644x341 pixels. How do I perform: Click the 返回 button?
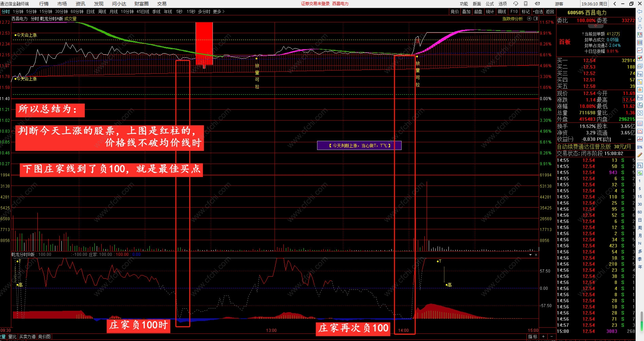550,12
